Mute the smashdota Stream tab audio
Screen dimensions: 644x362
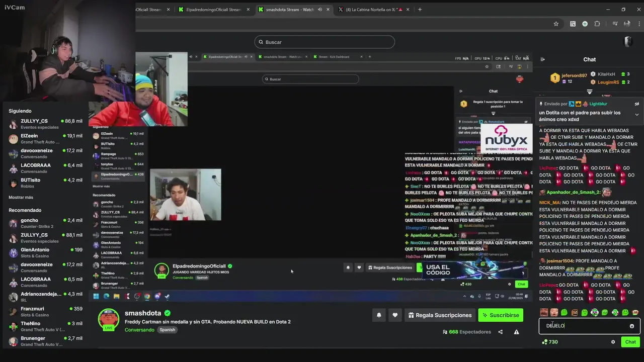319,10
